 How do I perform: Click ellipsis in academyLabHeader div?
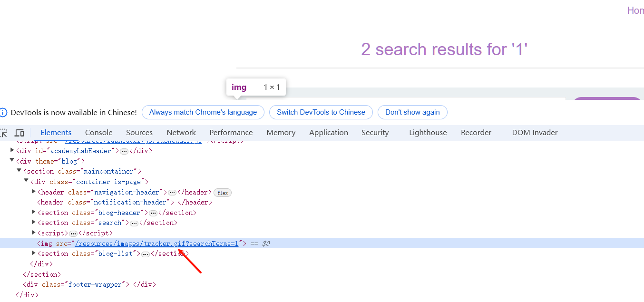tap(124, 151)
